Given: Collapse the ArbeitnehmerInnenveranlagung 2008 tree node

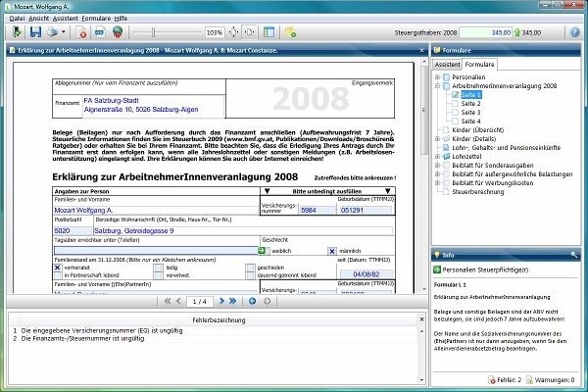Looking at the screenshot, I should pyautogui.click(x=437, y=85).
